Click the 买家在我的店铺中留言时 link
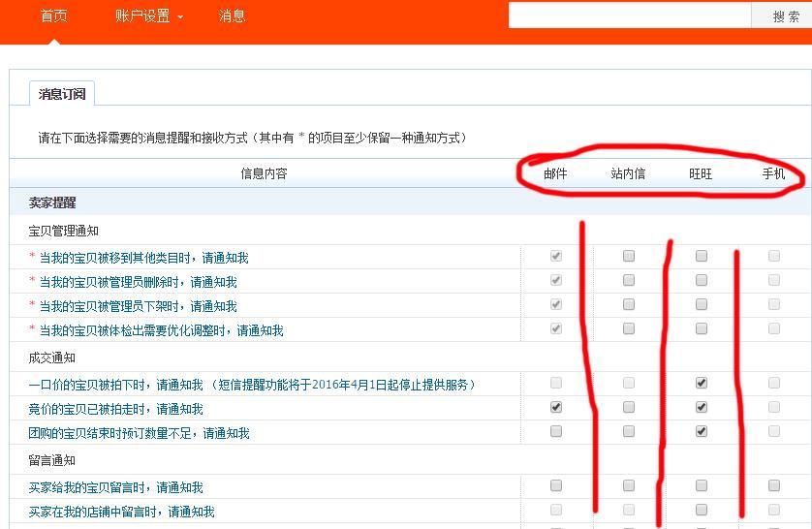This screenshot has width=812, height=529. click(x=121, y=512)
